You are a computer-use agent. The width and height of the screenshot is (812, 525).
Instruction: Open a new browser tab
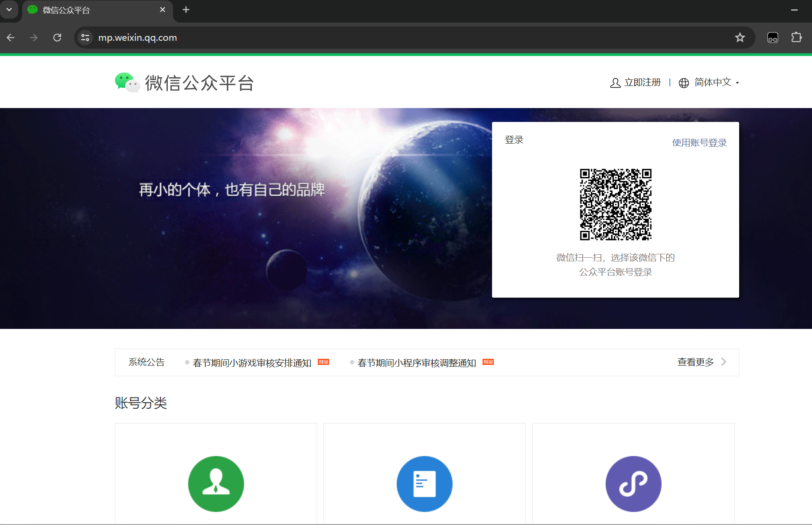coord(186,10)
